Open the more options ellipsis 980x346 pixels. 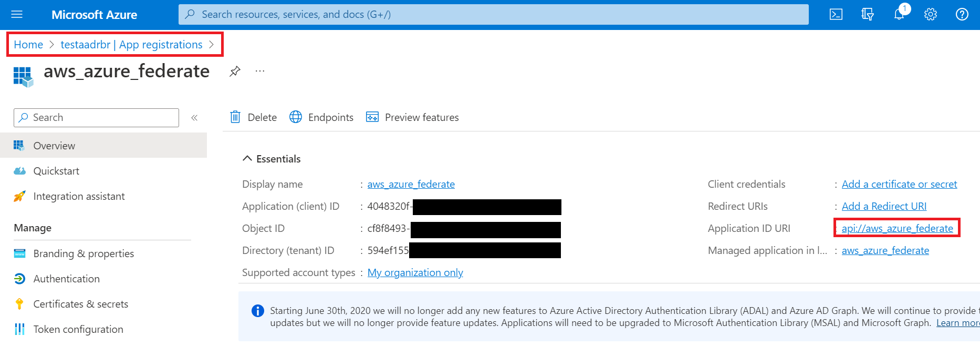260,71
